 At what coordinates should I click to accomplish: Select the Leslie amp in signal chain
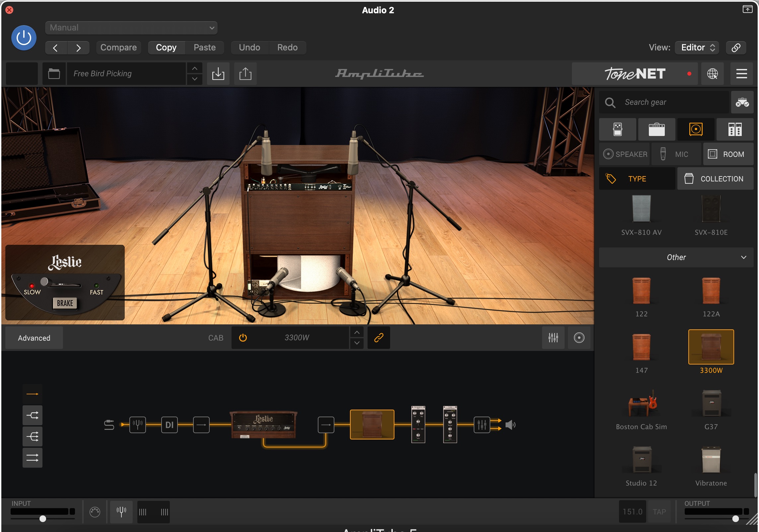[263, 425]
